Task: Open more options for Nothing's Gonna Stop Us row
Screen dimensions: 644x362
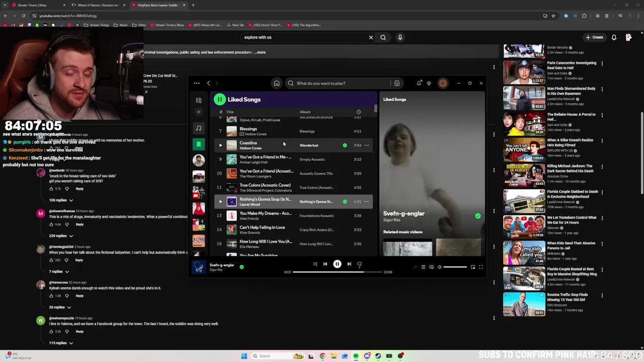Action: (366, 202)
